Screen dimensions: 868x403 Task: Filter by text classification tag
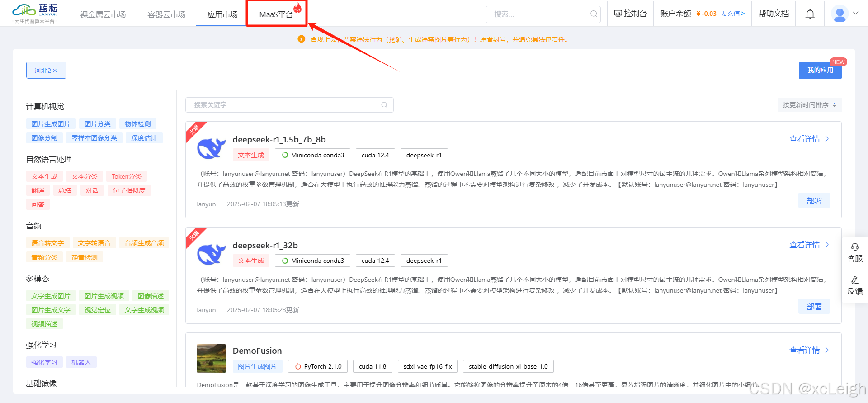(x=85, y=176)
